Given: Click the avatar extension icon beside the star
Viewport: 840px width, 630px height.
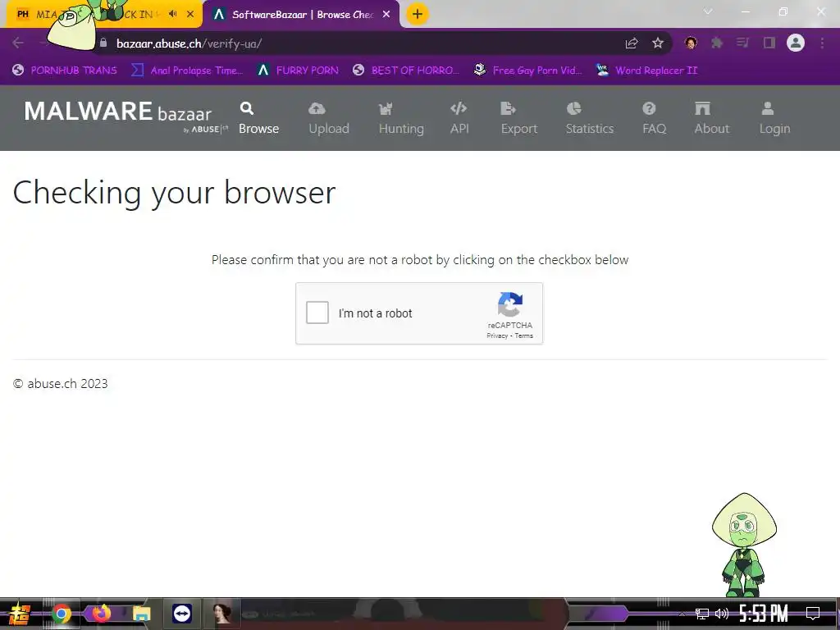Looking at the screenshot, I should [691, 43].
